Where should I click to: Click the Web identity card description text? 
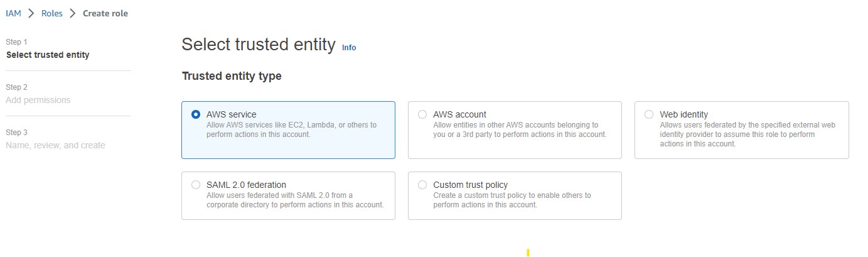747,134
